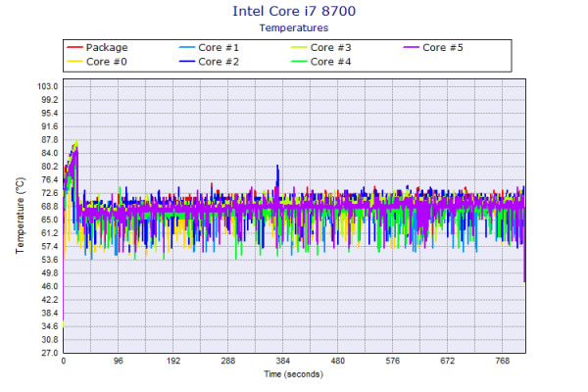Click the Core #4 legend entry

tap(321, 62)
